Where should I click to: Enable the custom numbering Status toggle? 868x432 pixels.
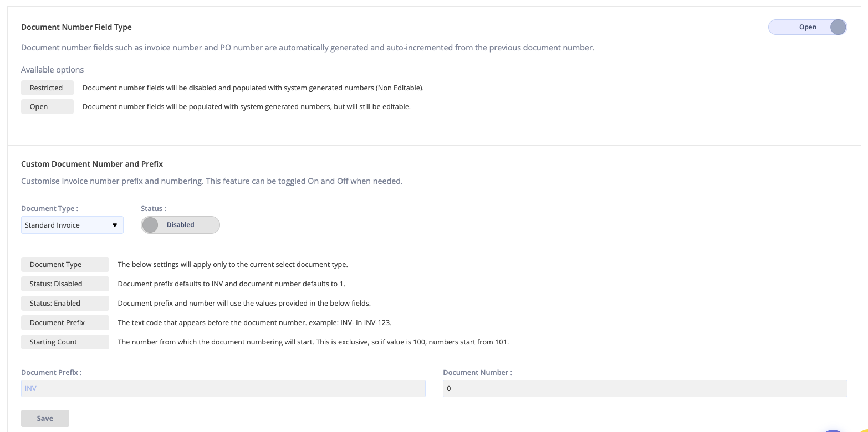tap(180, 225)
